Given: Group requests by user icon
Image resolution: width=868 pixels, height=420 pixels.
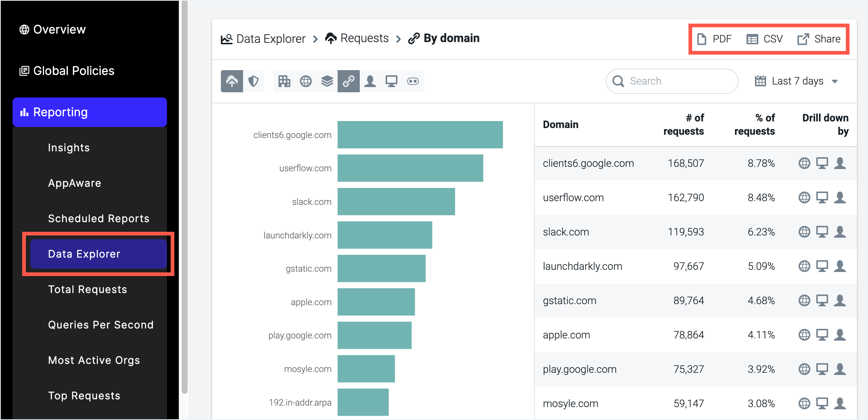Looking at the screenshot, I should pyautogui.click(x=370, y=81).
